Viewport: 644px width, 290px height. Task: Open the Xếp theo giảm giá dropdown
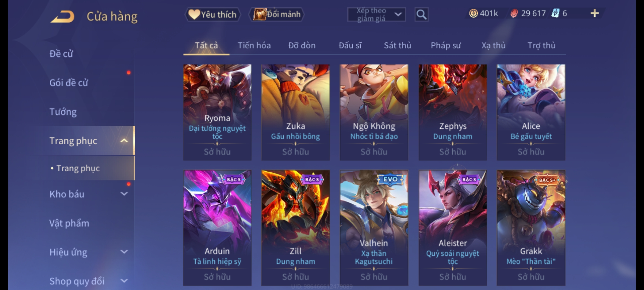[x=376, y=15]
